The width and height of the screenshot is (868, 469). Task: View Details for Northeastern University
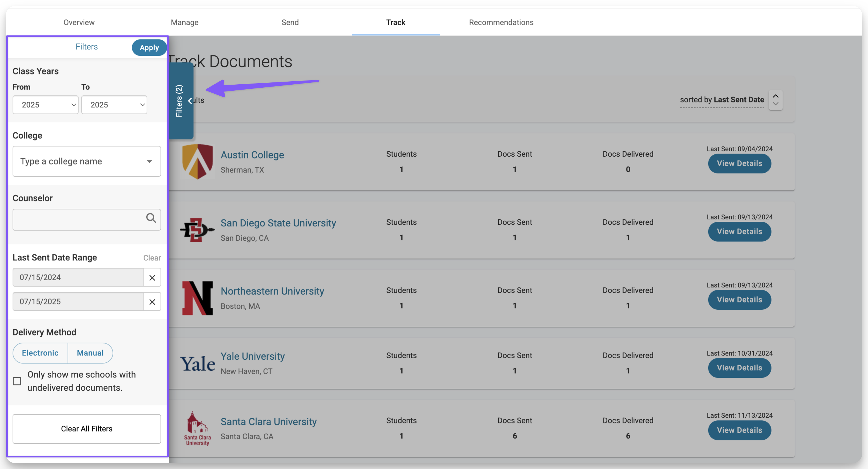(x=739, y=300)
